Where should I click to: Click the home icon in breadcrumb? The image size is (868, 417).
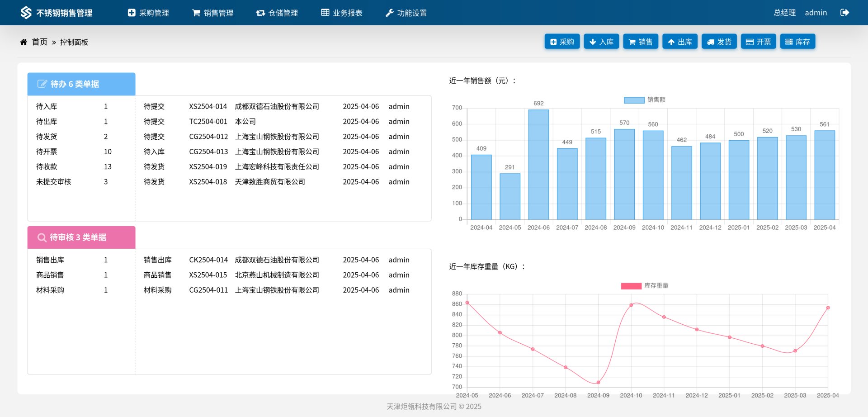[x=24, y=42]
